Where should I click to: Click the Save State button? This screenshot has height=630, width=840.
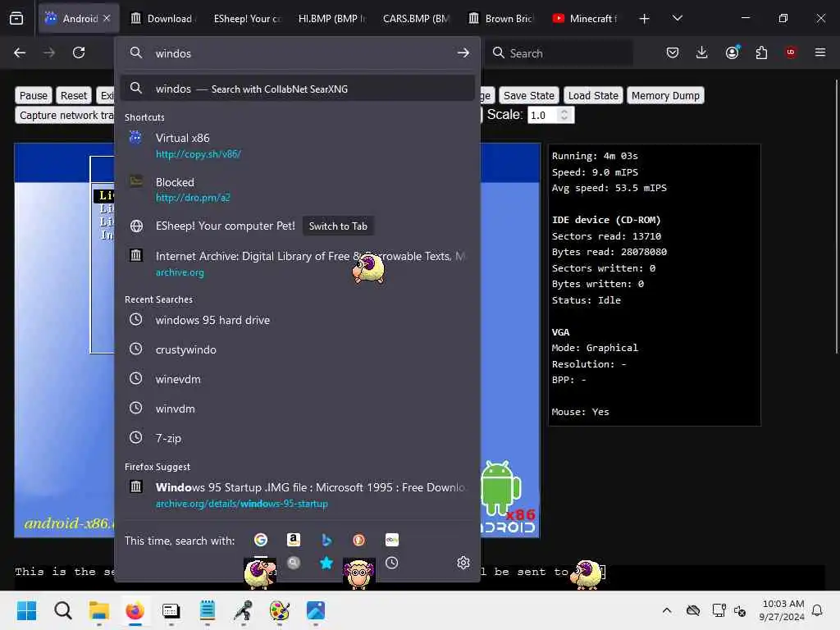[529, 95]
